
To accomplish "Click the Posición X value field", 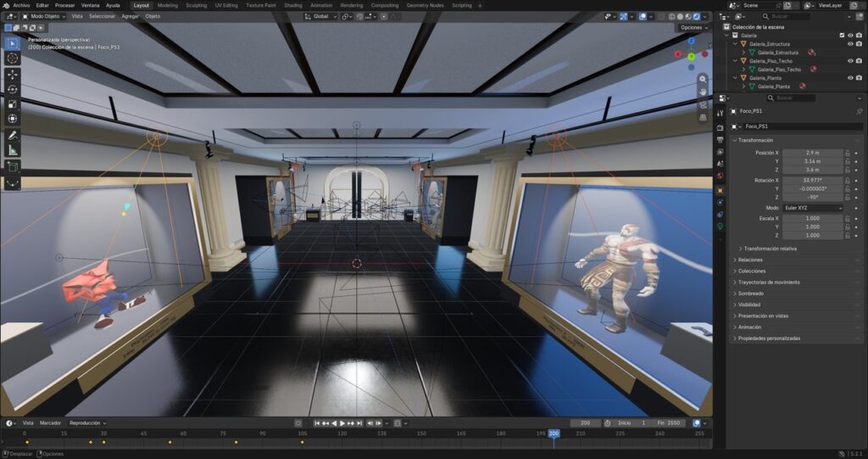I will pos(813,153).
